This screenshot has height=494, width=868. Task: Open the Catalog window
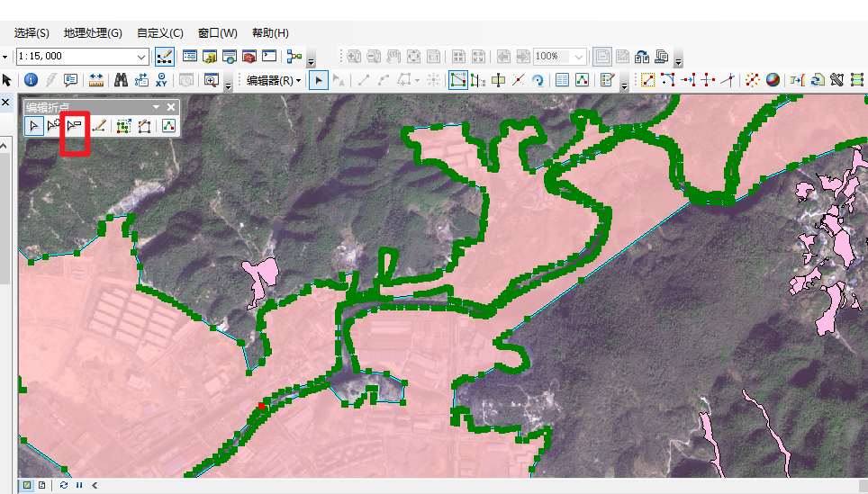[210, 57]
